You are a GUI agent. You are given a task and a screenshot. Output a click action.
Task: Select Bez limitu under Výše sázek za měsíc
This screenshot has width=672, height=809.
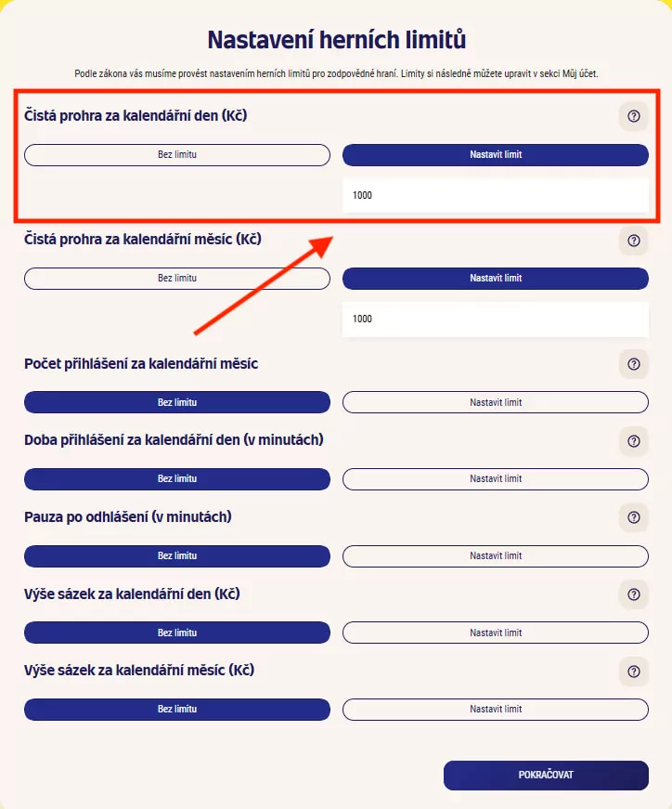pos(177,708)
